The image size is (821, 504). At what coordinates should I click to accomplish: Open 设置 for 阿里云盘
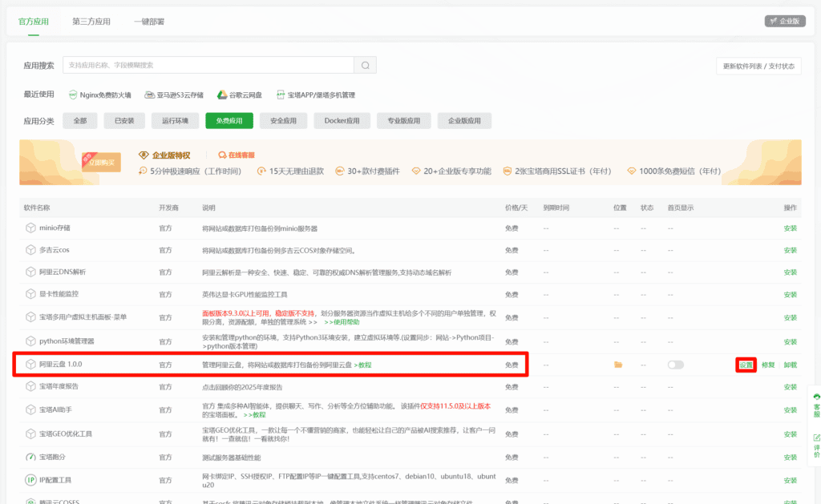pos(746,365)
